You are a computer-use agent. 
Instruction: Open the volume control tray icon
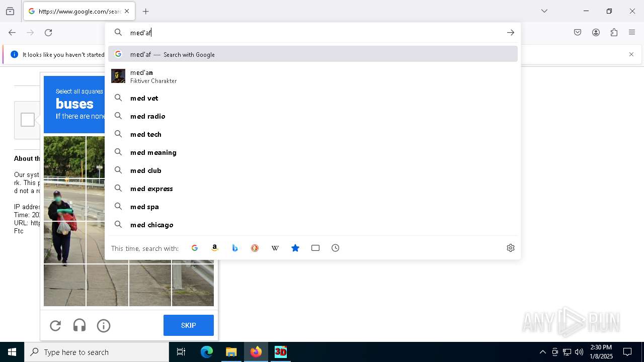click(x=579, y=352)
